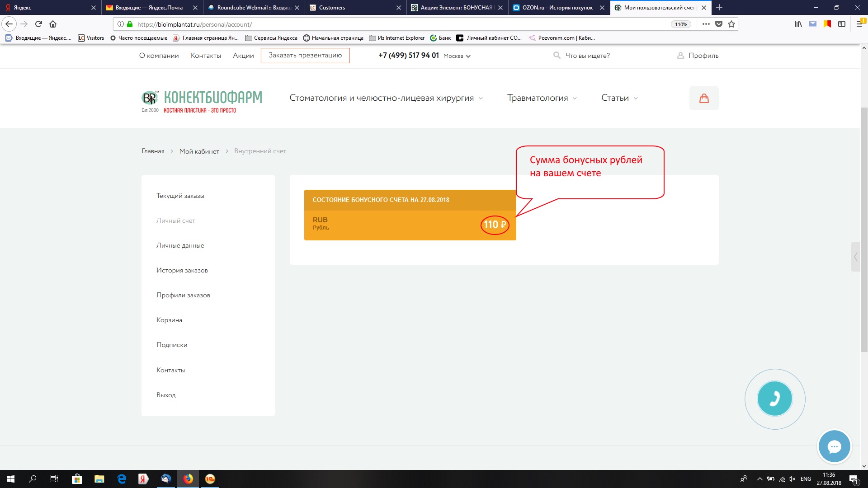This screenshot has height=488, width=868.
Task: Open Firefox hamburger menu
Action: click(859, 24)
